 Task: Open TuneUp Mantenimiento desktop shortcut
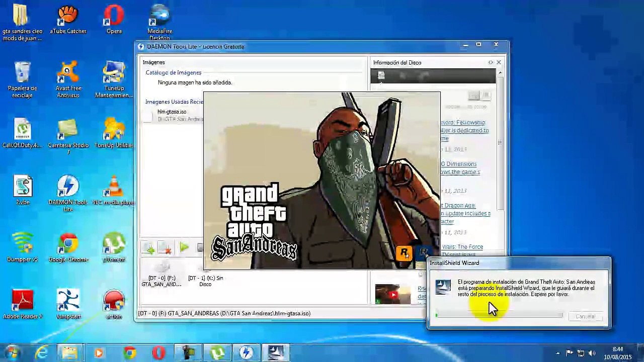(x=114, y=79)
